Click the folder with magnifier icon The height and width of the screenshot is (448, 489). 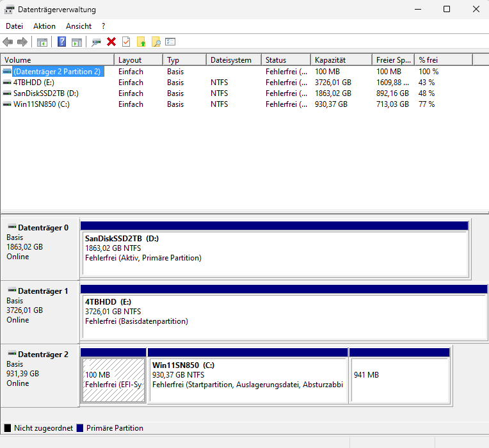[x=156, y=42]
